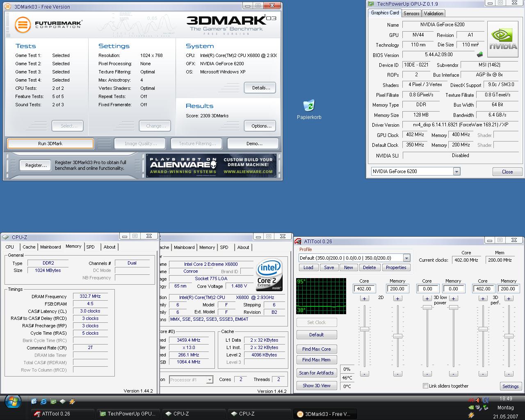Switch to GPU-Z Validation tab
Screen dimensions: 525x420
pyautogui.click(x=434, y=14)
